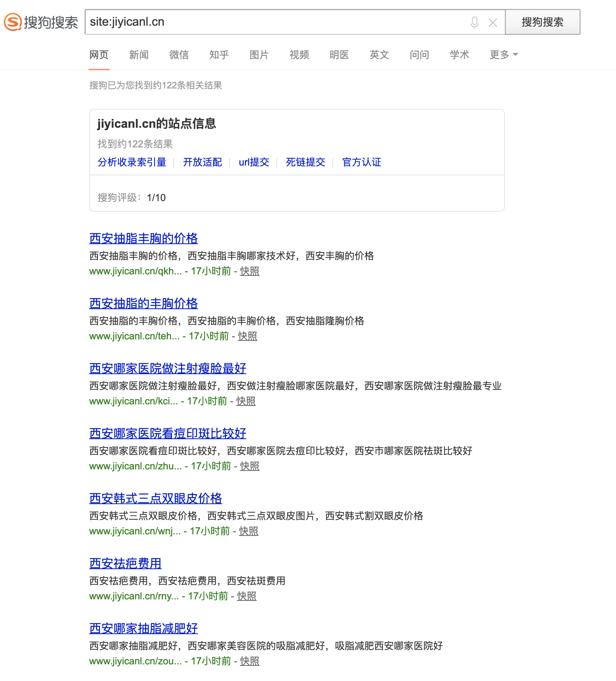Screen dimensions: 616x681
Task: Open the 明医 tab
Action: click(x=339, y=55)
